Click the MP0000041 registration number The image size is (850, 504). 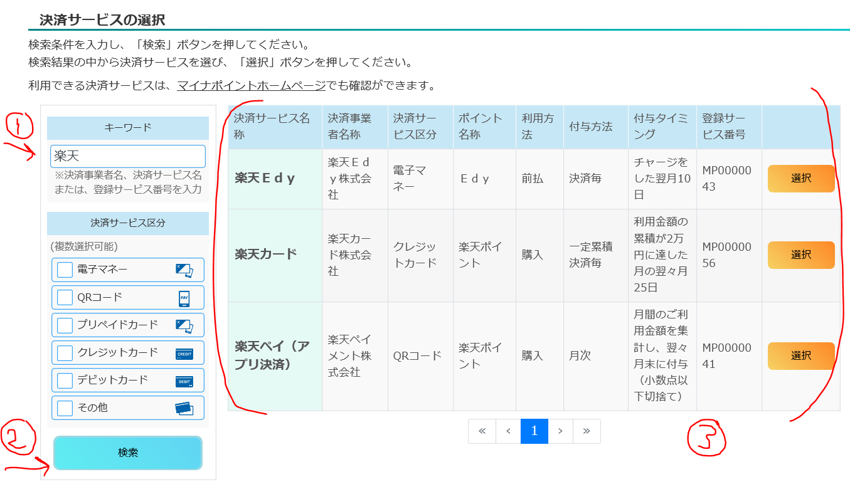point(726,356)
